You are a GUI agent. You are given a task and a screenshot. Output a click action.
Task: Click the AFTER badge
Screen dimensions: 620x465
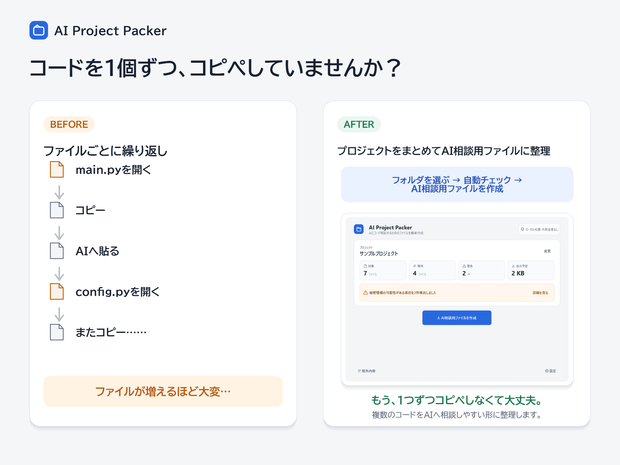[359, 124]
